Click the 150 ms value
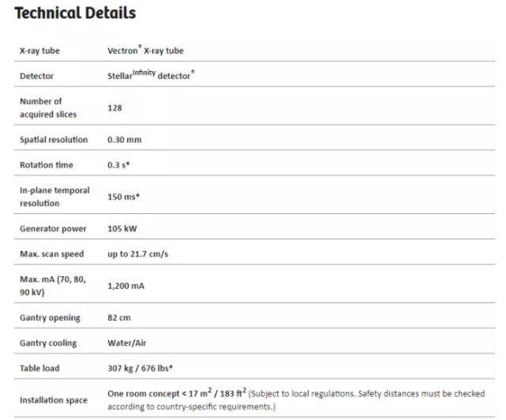506x420 pixels. click(x=123, y=197)
